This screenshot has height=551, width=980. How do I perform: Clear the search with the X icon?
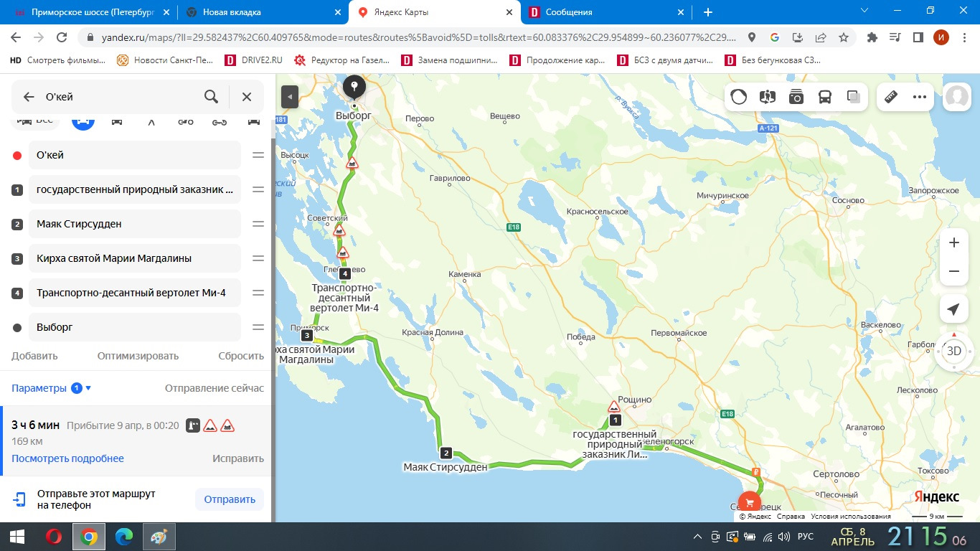247,97
